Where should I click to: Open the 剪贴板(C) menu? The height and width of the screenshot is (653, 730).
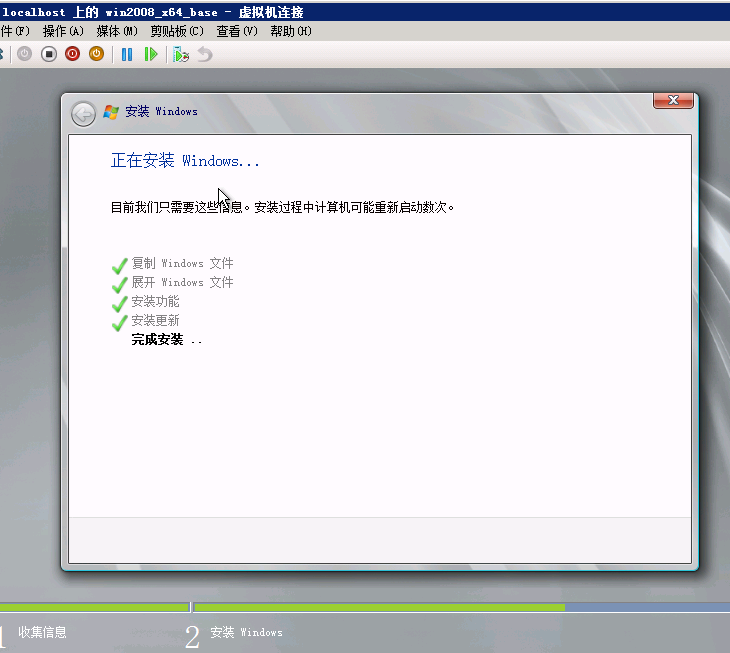tap(177, 31)
